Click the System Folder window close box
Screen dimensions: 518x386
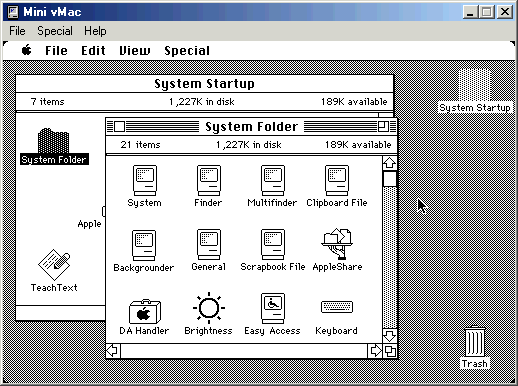point(119,127)
